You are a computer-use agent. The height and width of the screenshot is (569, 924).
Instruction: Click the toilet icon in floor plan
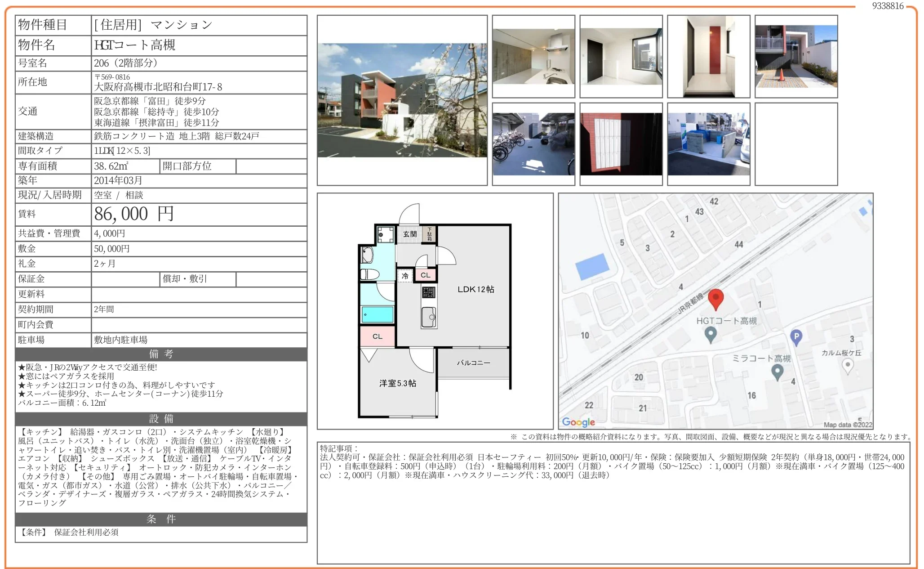click(x=369, y=274)
